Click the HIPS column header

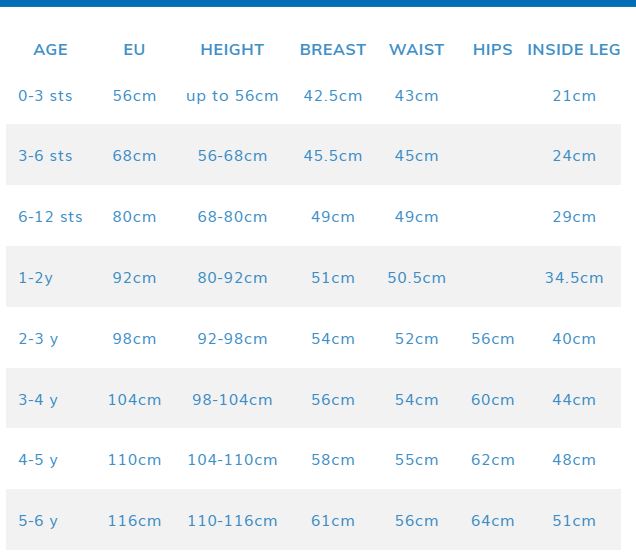pos(492,50)
